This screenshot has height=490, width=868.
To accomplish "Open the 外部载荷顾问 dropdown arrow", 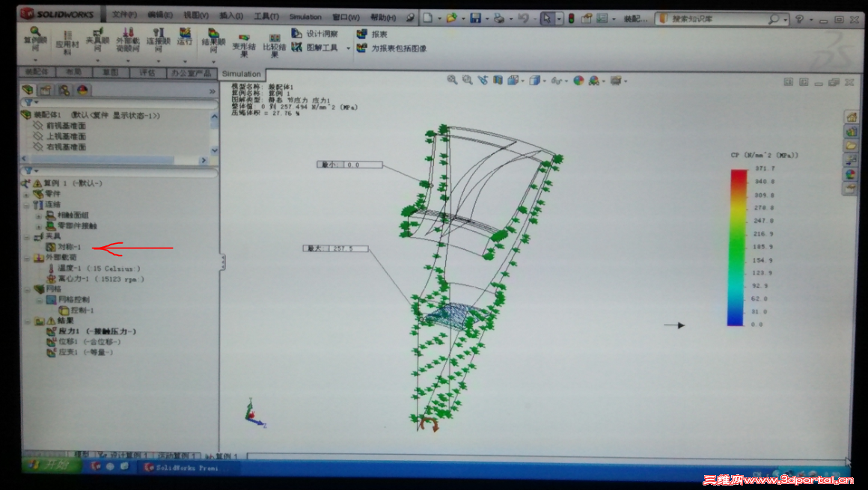I will point(128,61).
